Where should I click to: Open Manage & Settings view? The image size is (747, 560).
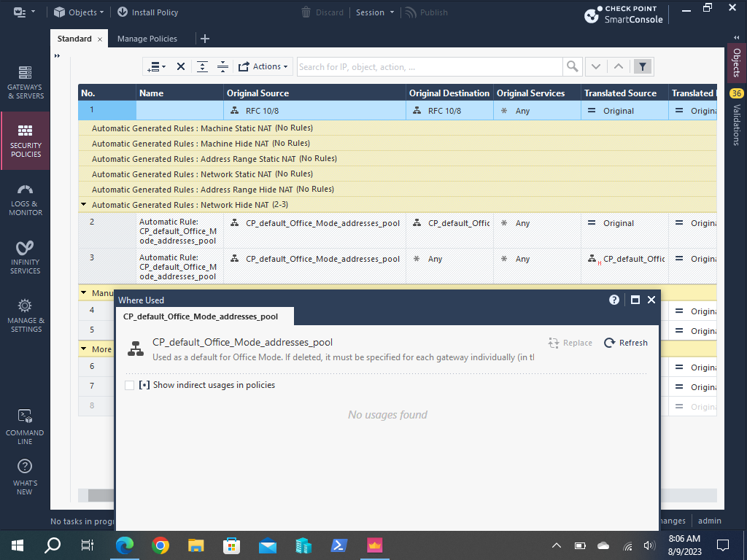pos(26,316)
